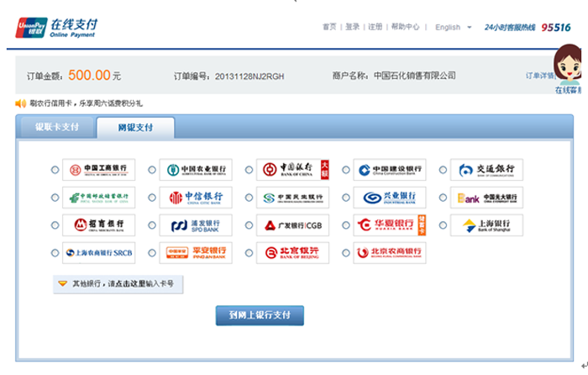Open the 订单详情 order details link
Viewport: 588px width, 375px height.
540,76
